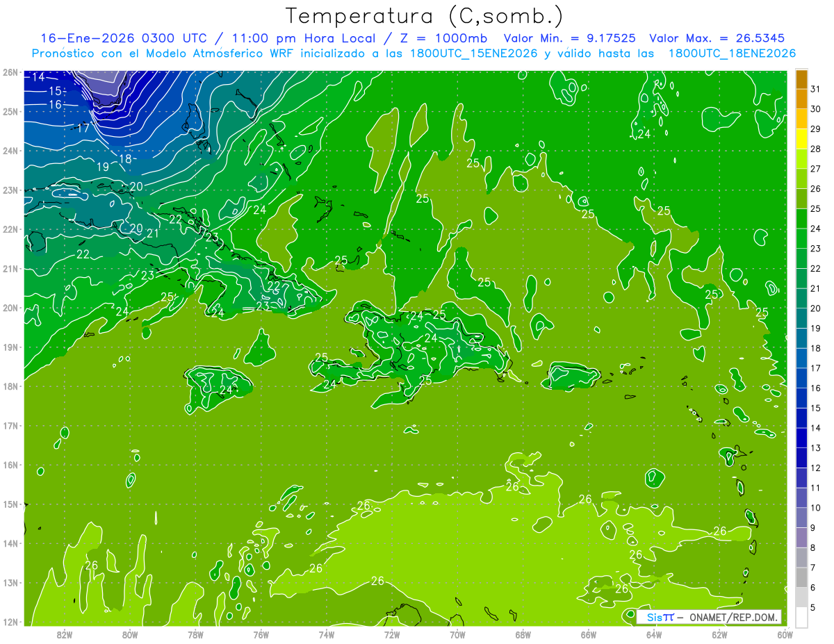Click the color bar scale label 30

pyautogui.click(x=815, y=109)
